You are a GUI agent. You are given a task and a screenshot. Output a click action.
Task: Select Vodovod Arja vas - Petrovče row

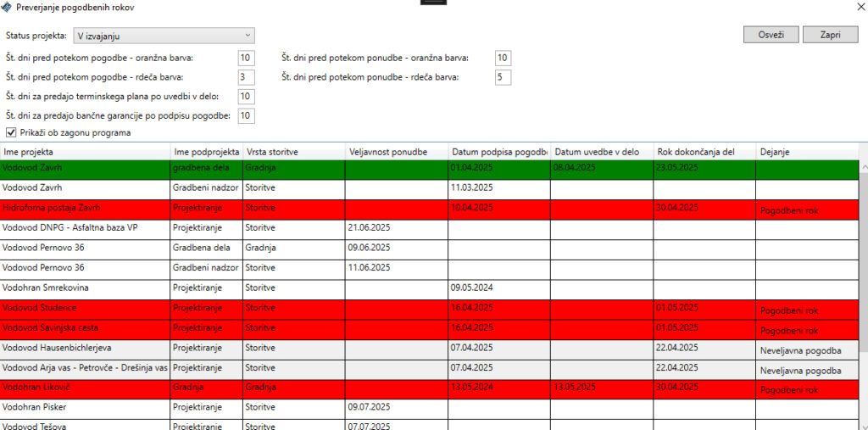(430, 369)
